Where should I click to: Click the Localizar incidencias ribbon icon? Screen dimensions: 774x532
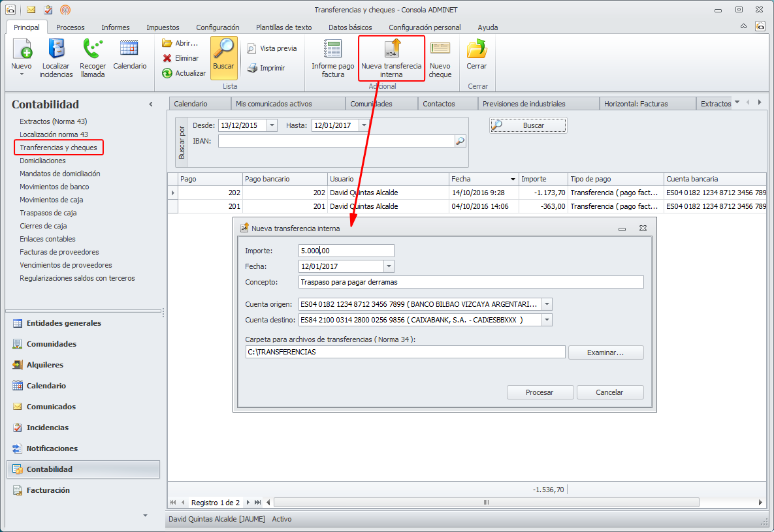point(56,50)
